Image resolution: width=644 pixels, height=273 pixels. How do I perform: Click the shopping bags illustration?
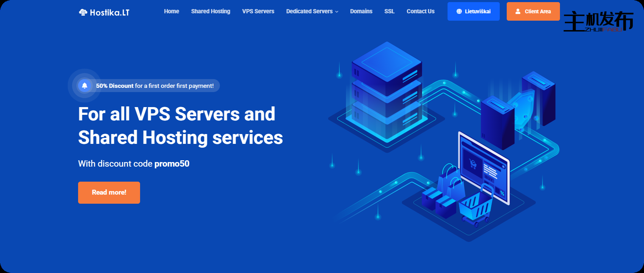[x=451, y=182]
